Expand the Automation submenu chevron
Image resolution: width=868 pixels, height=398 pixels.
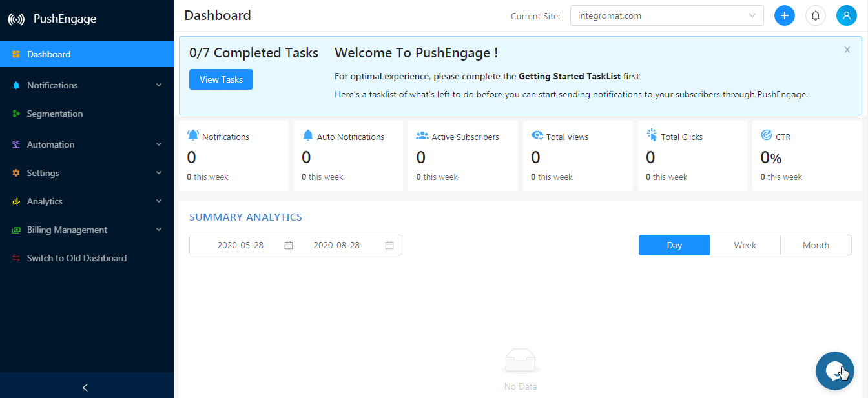[x=159, y=144]
